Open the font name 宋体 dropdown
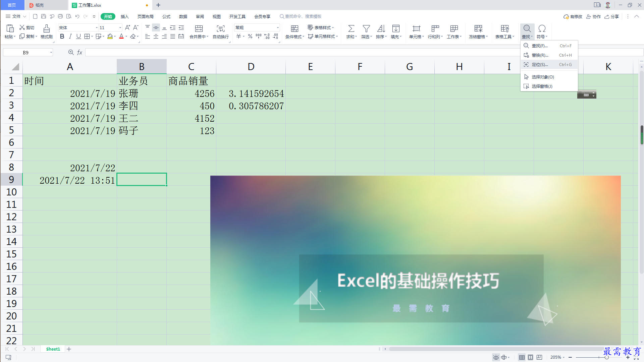The width and height of the screenshot is (644, 362). (97, 27)
